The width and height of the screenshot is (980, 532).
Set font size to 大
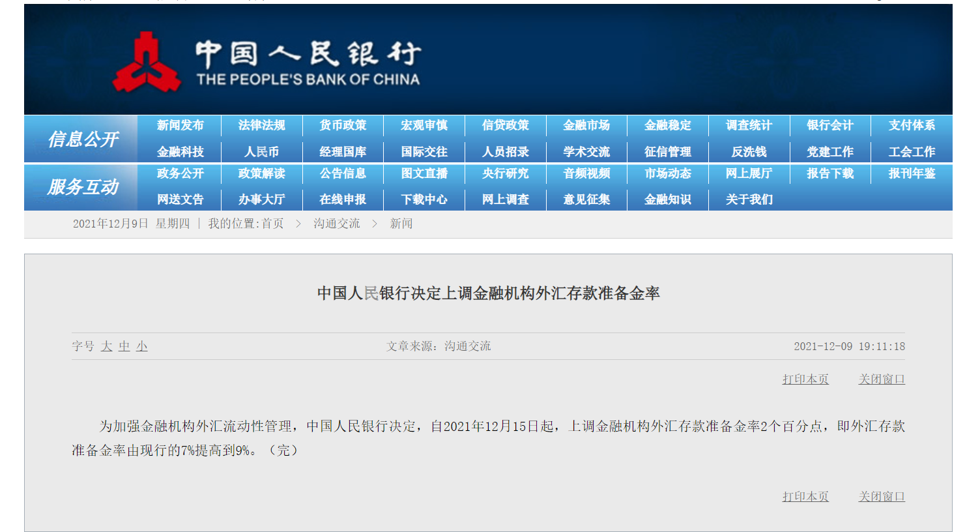point(107,346)
